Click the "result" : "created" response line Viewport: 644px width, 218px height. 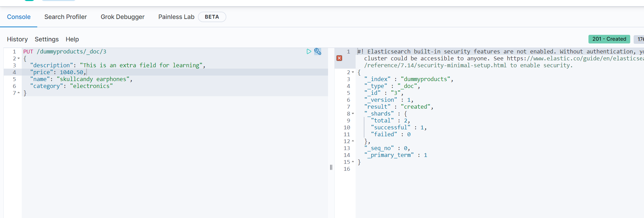[399, 107]
